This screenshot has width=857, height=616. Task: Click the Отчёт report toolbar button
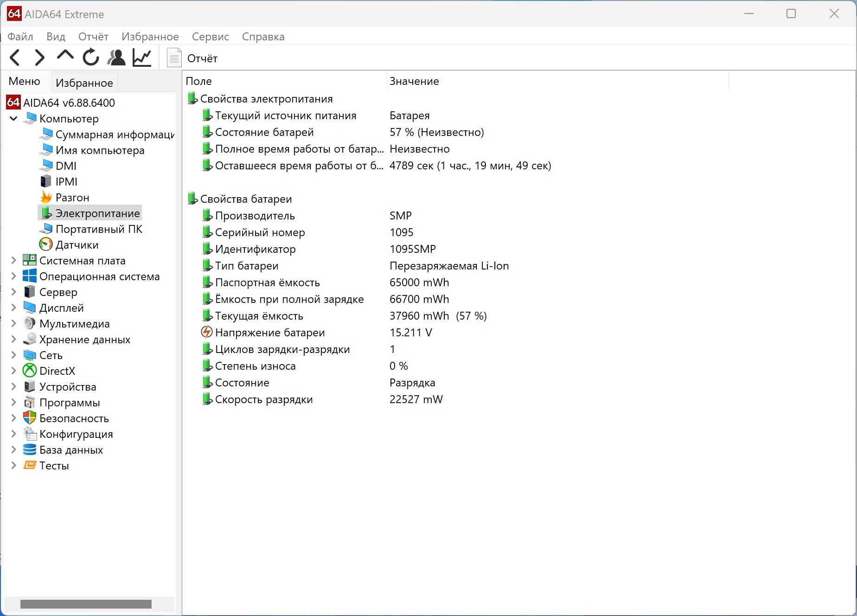192,58
